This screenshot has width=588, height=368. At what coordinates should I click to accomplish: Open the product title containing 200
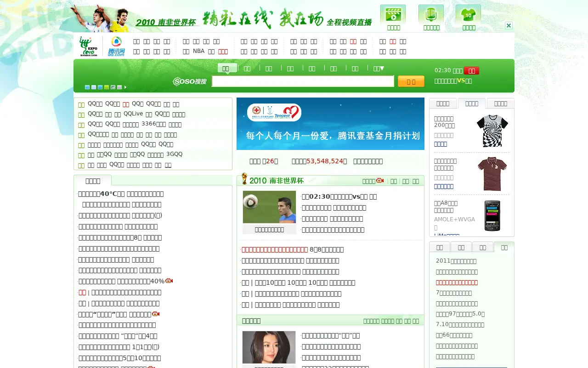[x=444, y=122]
